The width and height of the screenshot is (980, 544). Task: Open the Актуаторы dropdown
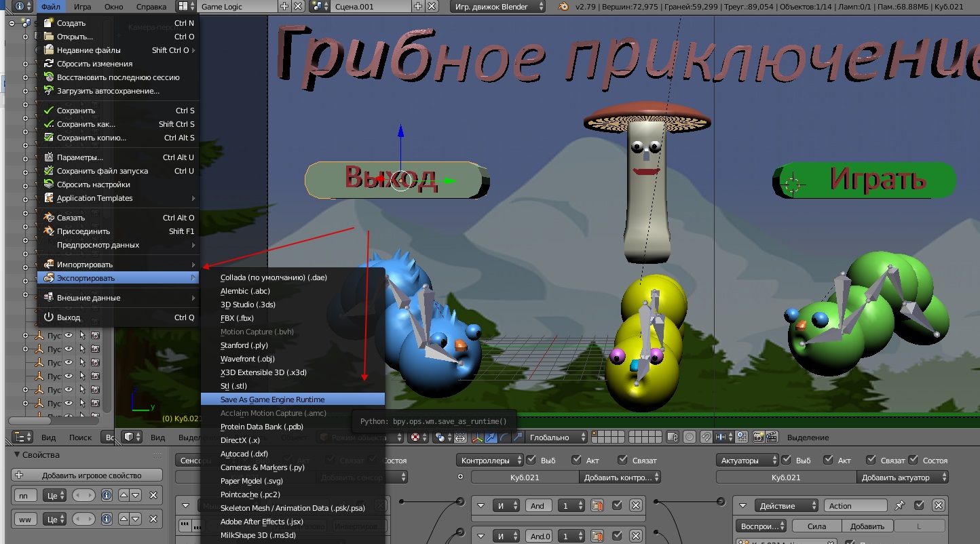pos(747,460)
